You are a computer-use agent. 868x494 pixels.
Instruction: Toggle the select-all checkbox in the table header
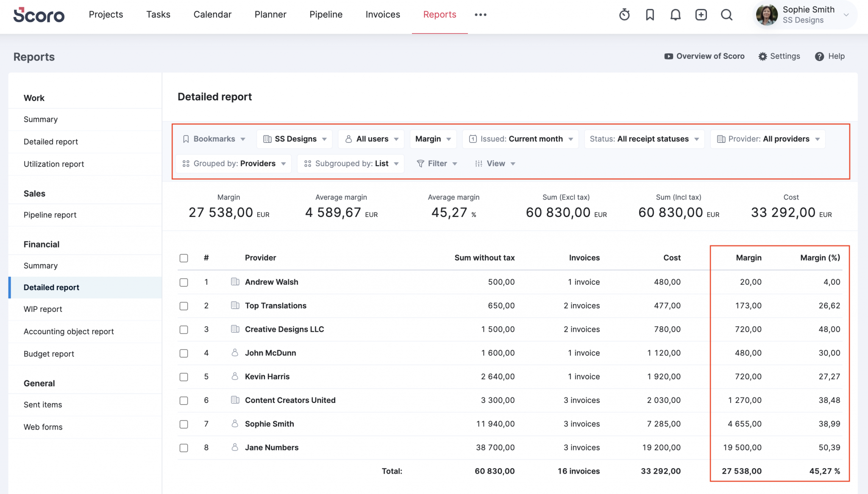[x=184, y=258]
